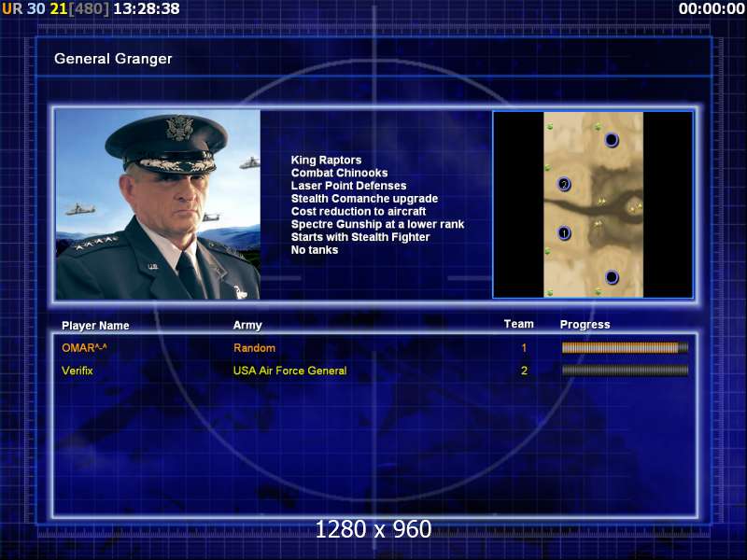Click the 'Army' column header
Viewport: 747px width, 560px height.
click(247, 326)
